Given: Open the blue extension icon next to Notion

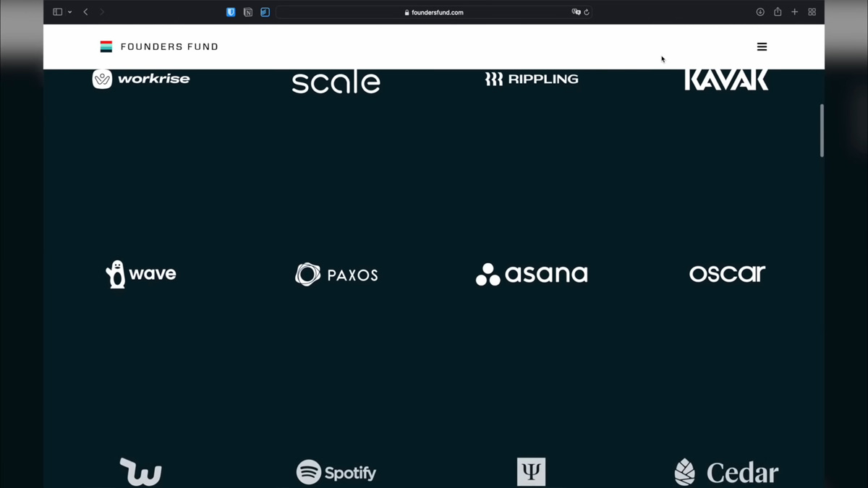Looking at the screenshot, I should click(265, 12).
